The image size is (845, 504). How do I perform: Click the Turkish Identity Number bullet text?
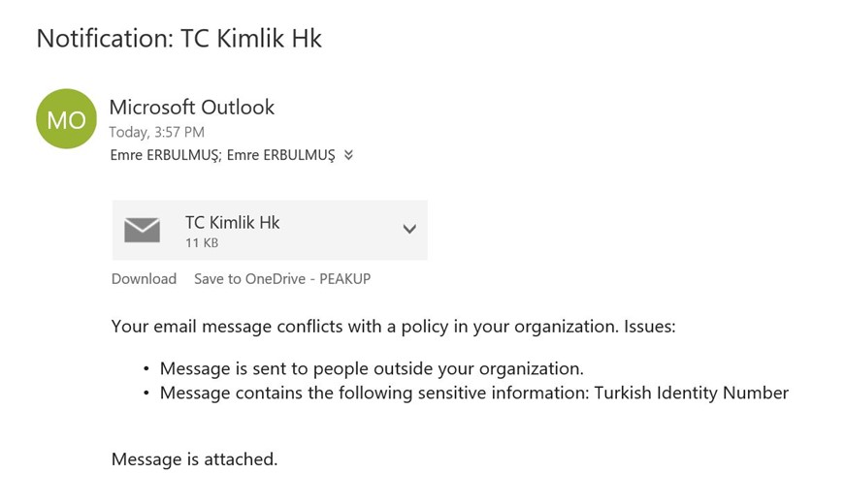(x=474, y=394)
